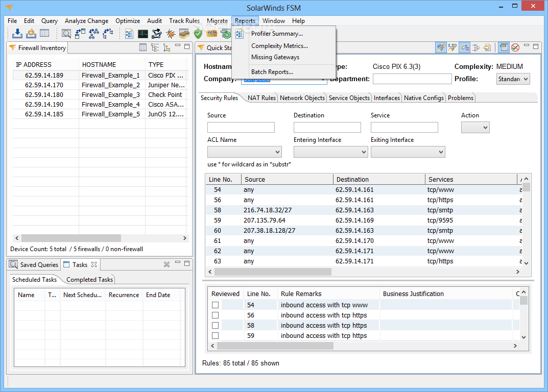Click the tree list view icon in Firewall Inventory

155,47
